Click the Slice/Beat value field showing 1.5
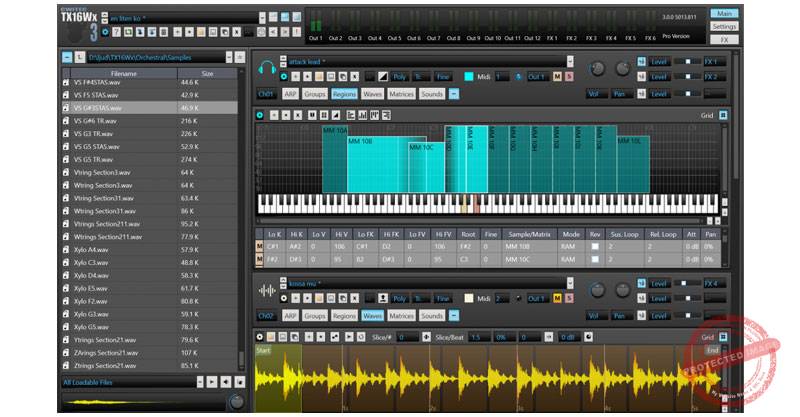Image resolution: width=800 pixels, height=417 pixels. [479, 337]
